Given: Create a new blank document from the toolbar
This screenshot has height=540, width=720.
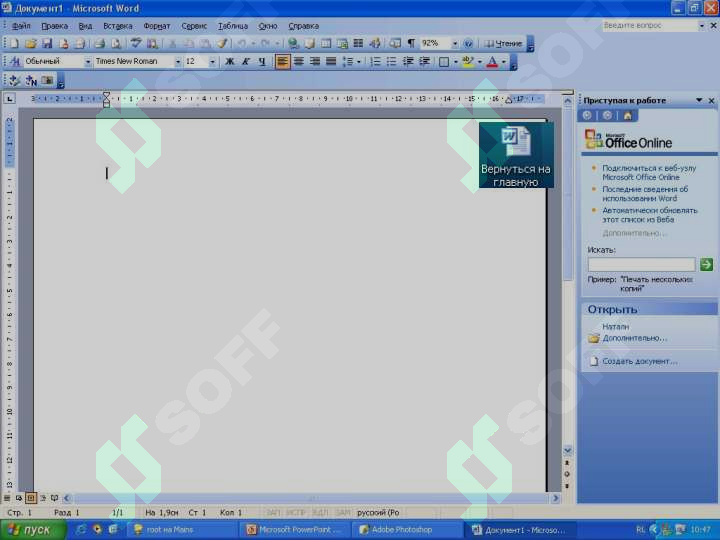Looking at the screenshot, I should click(x=14, y=44).
